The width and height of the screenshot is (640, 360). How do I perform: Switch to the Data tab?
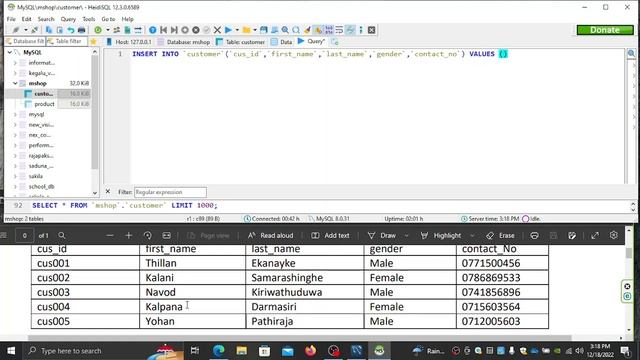282,42
